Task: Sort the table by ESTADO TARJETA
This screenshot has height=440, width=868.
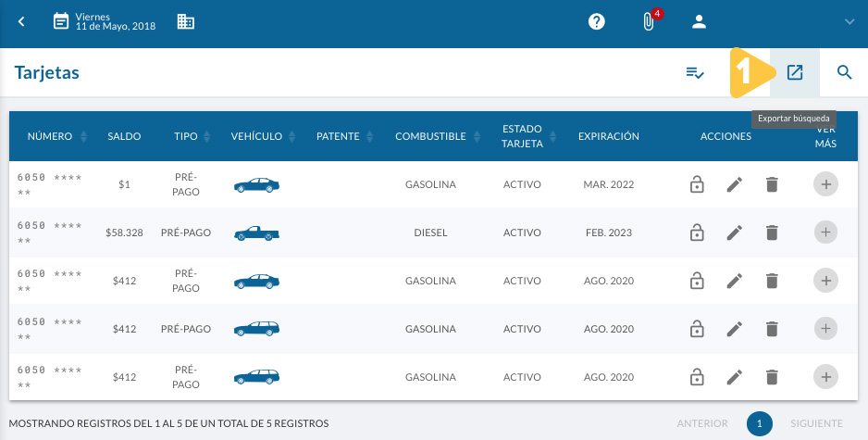Action: (x=552, y=136)
